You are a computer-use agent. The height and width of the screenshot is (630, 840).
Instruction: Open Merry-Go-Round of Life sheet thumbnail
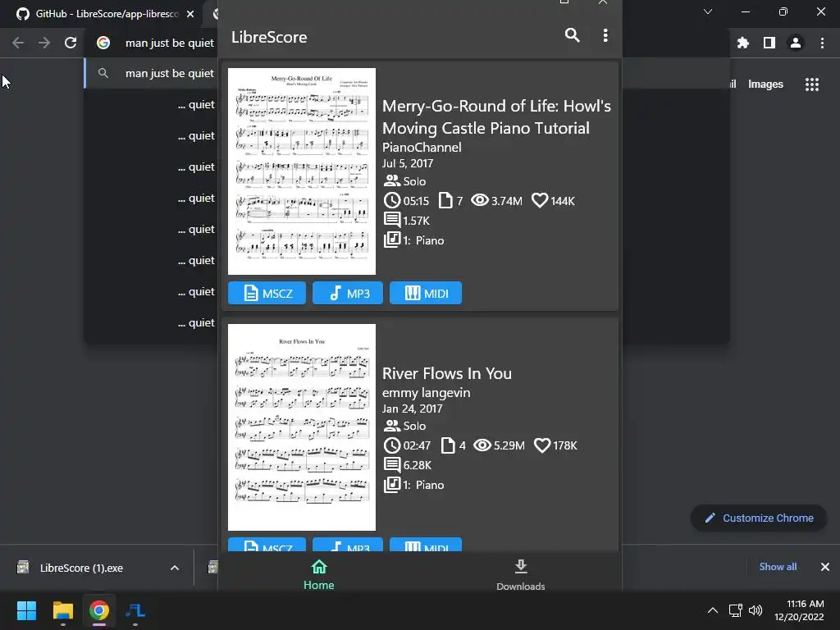pos(302,171)
